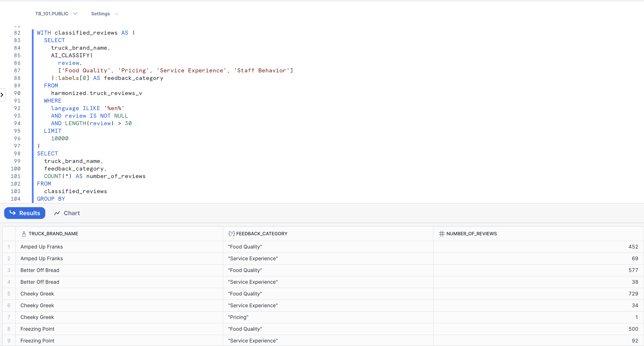Select the Better Off Bread cell in row 3

(40, 270)
